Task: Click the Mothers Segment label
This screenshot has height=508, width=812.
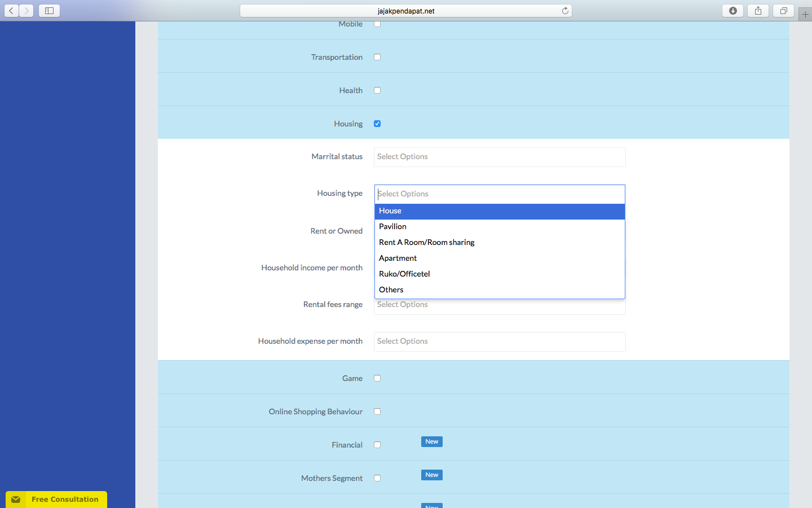Action: [332, 478]
